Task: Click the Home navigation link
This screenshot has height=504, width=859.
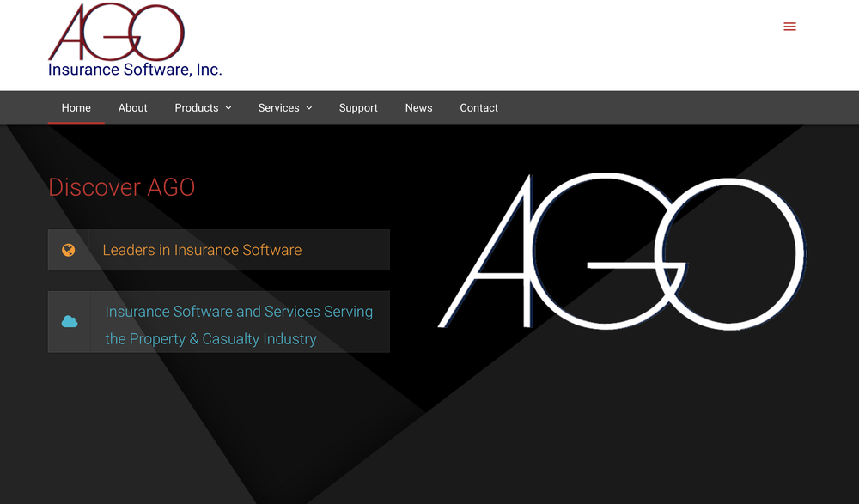Action: (x=76, y=107)
